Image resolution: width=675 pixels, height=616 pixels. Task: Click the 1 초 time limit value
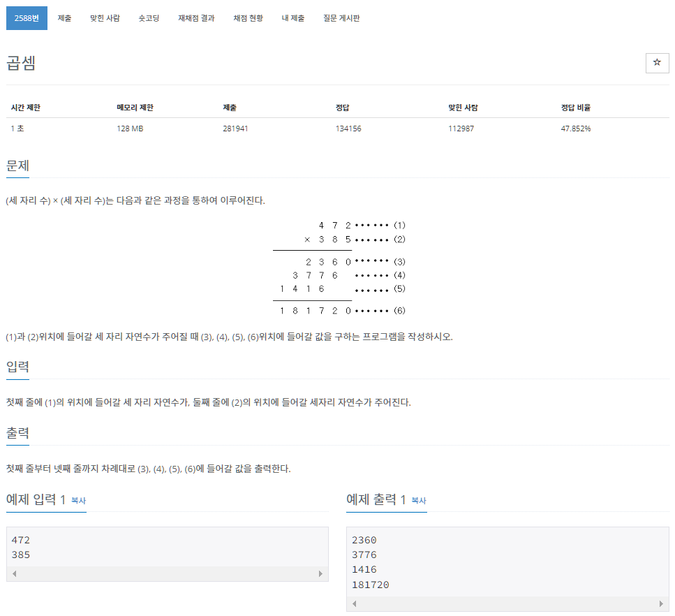coord(17,129)
